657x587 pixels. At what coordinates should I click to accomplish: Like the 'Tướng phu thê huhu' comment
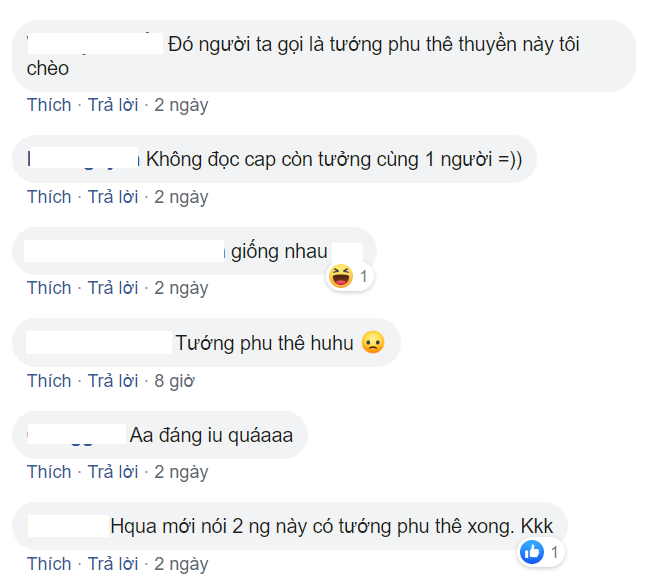click(x=49, y=381)
